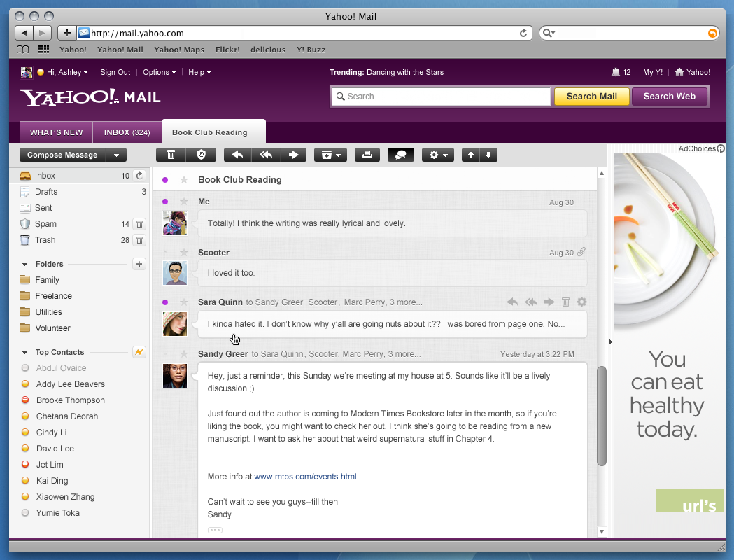
Task: Open the Options menu
Action: coord(159,72)
